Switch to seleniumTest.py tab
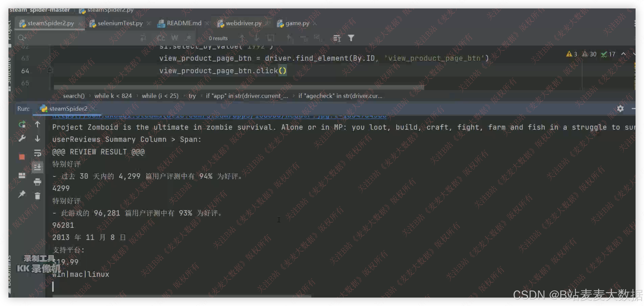 [120, 23]
